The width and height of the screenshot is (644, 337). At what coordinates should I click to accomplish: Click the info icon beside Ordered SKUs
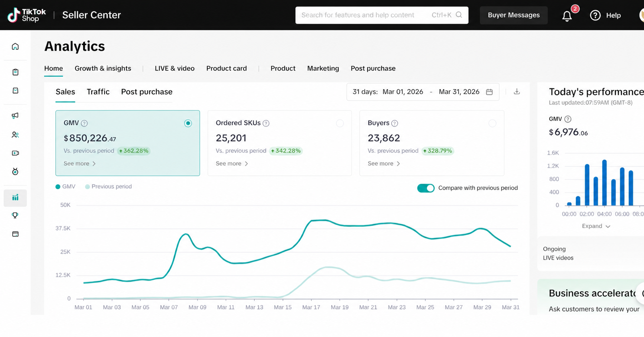tap(266, 123)
